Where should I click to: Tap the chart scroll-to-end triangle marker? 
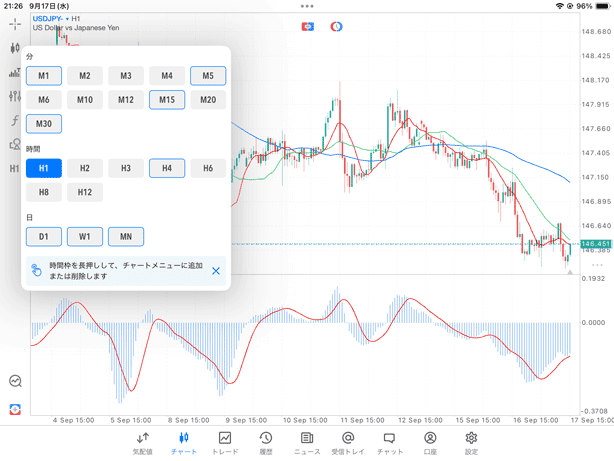click(570, 271)
